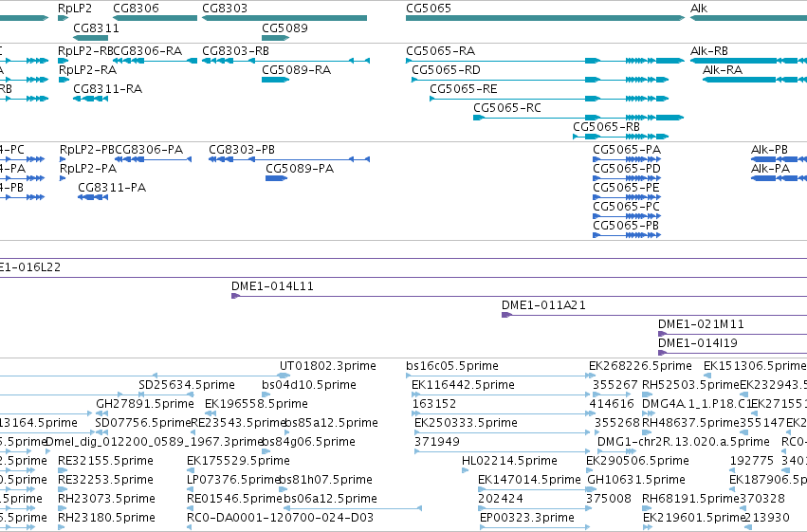Click the CG5065-RA transcript label
Image resolution: width=807 pixels, height=532 pixels.
click(440, 51)
